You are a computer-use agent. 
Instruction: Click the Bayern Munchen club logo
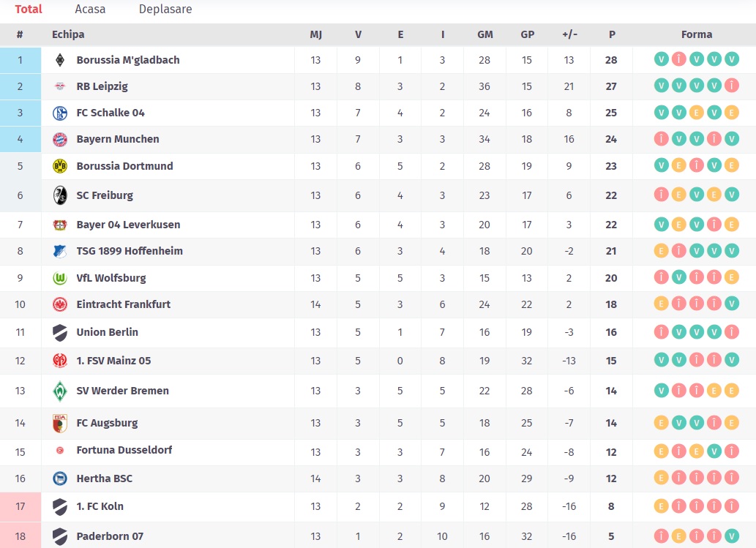[x=60, y=139]
